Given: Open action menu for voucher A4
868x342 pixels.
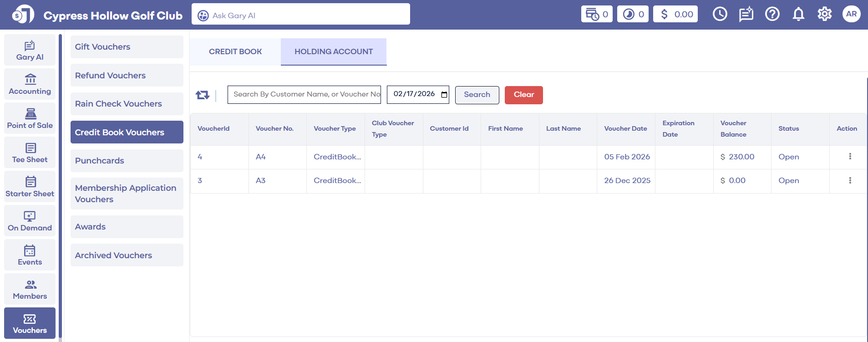Looking at the screenshot, I should point(850,157).
